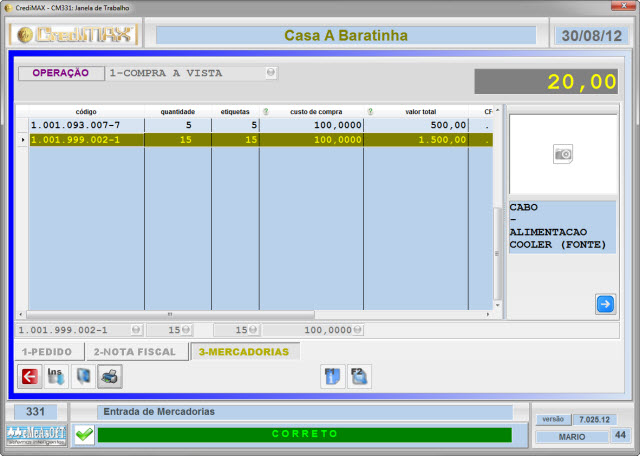Image resolution: width=640 pixels, height=456 pixels.
Task: Click the red back arrow icon
Action: coord(30,377)
